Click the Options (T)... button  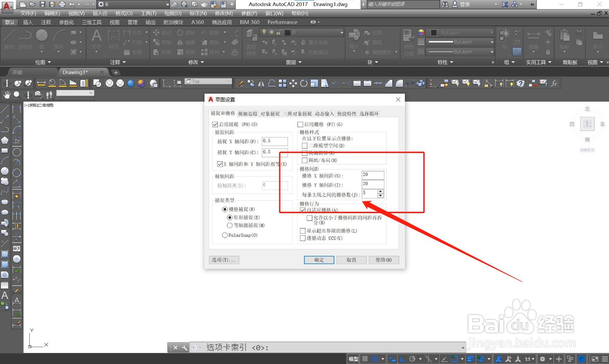tap(224, 260)
